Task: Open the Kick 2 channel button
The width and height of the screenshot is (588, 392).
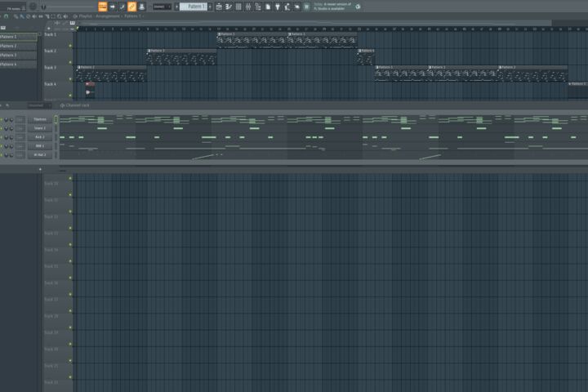Action: click(x=40, y=137)
